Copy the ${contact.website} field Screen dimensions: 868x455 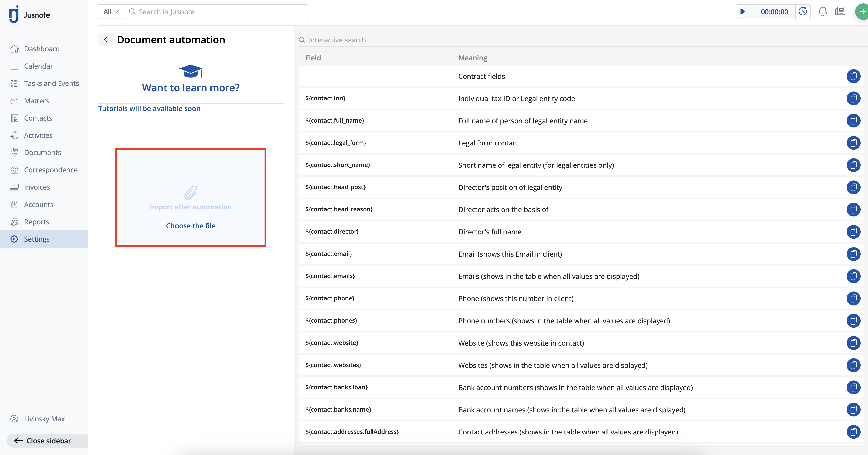853,343
